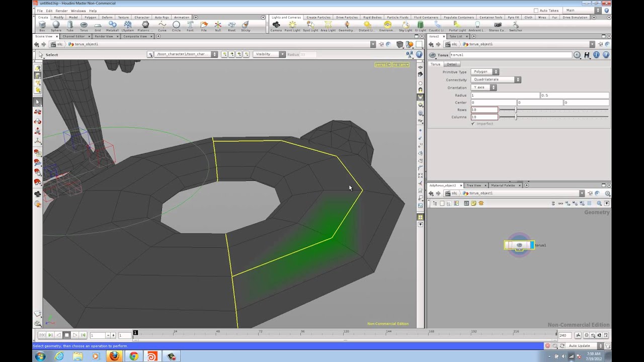Image resolution: width=644 pixels, height=362 pixels.
Task: Toggle the Imperfect checkbox
Action: pyautogui.click(x=473, y=124)
